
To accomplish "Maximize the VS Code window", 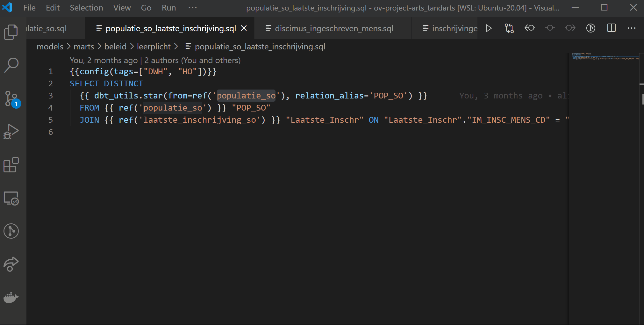I will pyautogui.click(x=604, y=7).
